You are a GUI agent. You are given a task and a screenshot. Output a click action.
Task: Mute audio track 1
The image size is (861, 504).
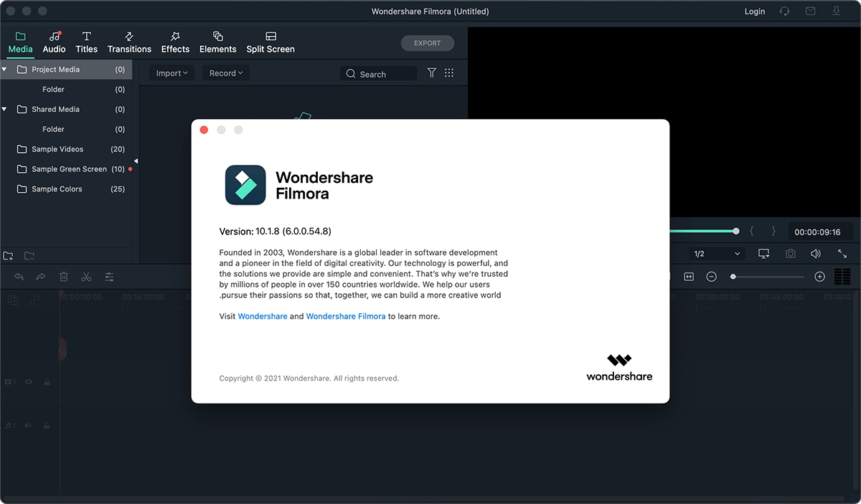click(x=29, y=425)
